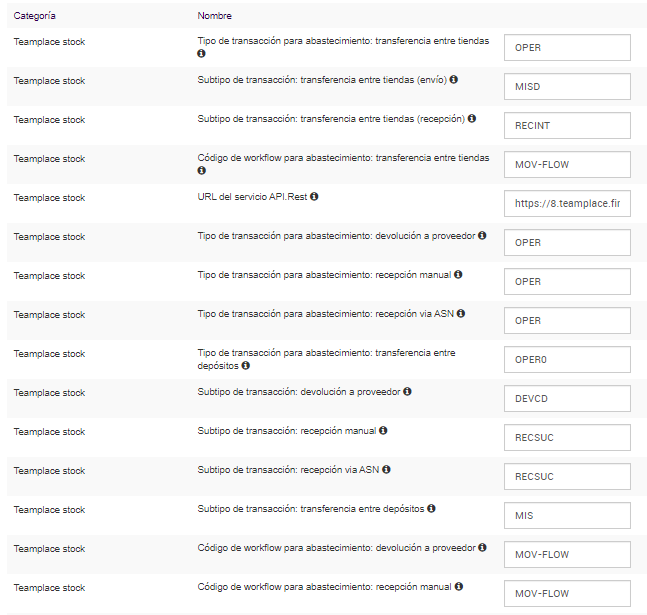Viewport: 647px width, 615px height.
Task: Click info icon for transferencia entre tiendas (envío)
Action: click(x=454, y=79)
